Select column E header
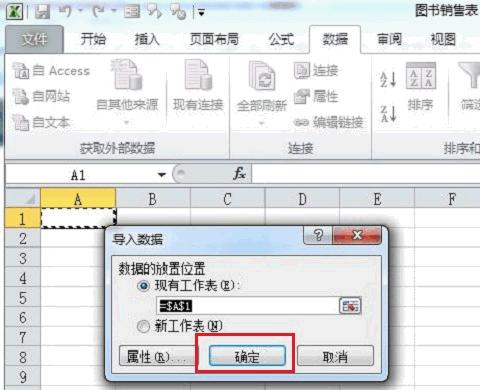The image size is (480, 390). (377, 198)
